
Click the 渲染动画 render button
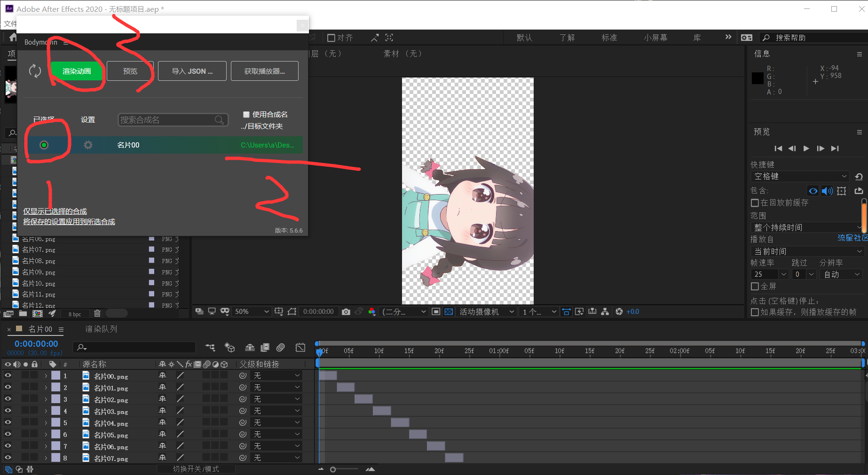coord(77,71)
